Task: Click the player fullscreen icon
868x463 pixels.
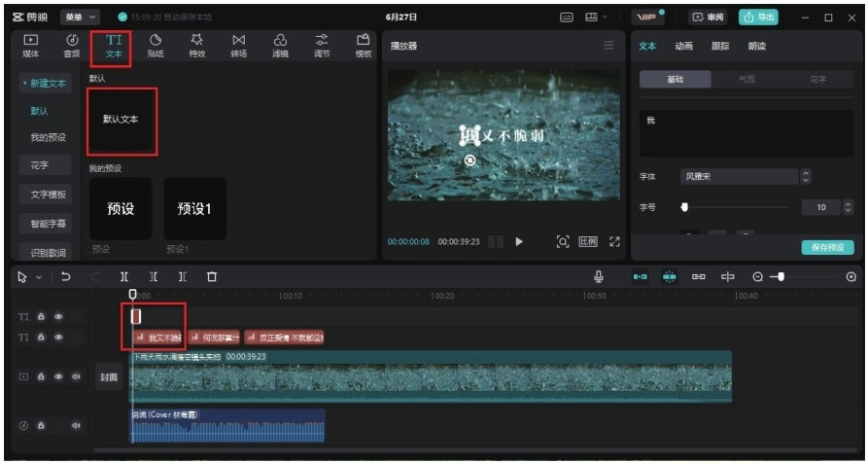Action: (614, 241)
